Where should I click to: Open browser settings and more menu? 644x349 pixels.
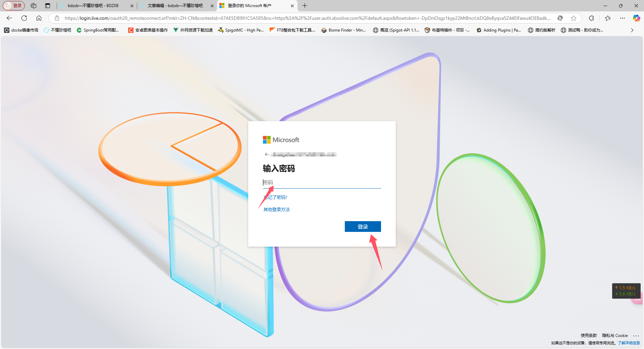[x=623, y=18]
